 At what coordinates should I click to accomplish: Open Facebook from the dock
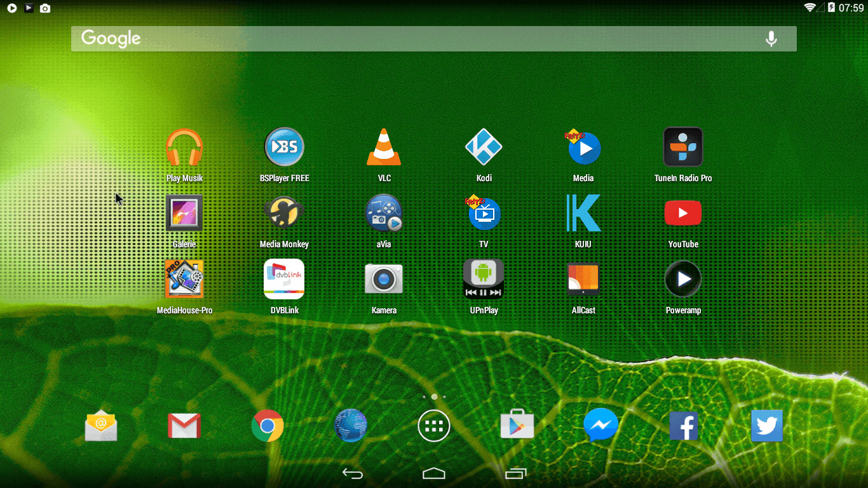(684, 426)
